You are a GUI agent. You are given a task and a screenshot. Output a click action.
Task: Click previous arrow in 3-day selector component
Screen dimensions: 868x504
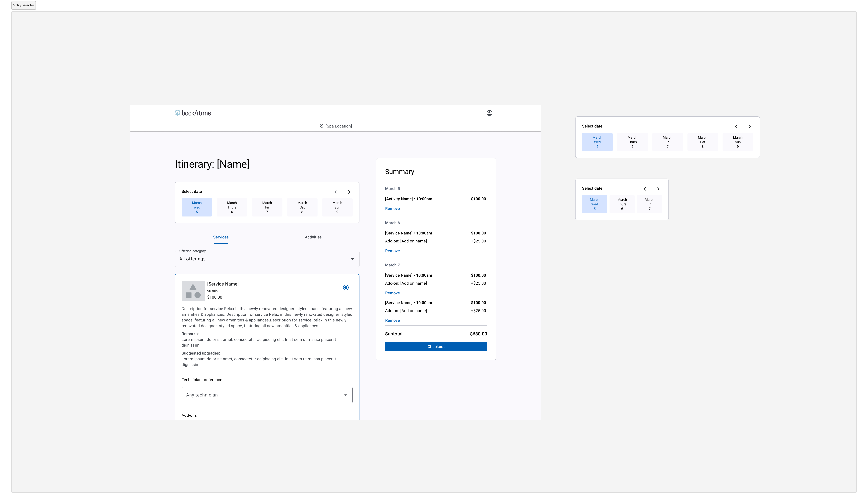tap(645, 189)
